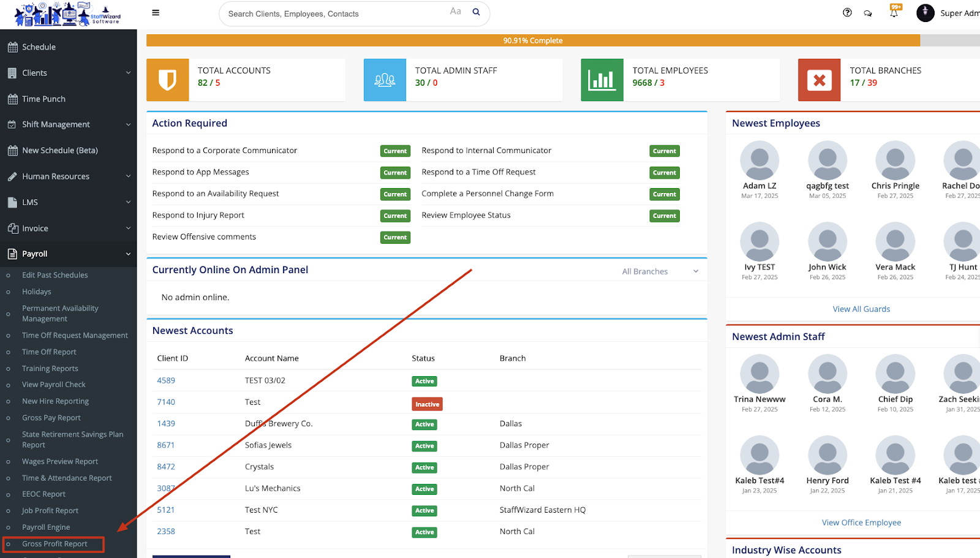Open the help question mark icon

coord(847,13)
